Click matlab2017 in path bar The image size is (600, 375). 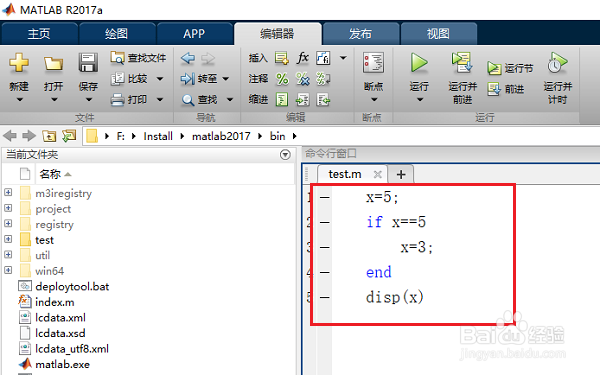pyautogui.click(x=221, y=137)
